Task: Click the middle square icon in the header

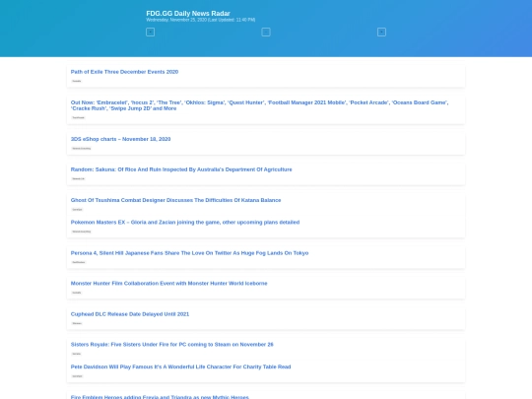Action: click(x=266, y=32)
